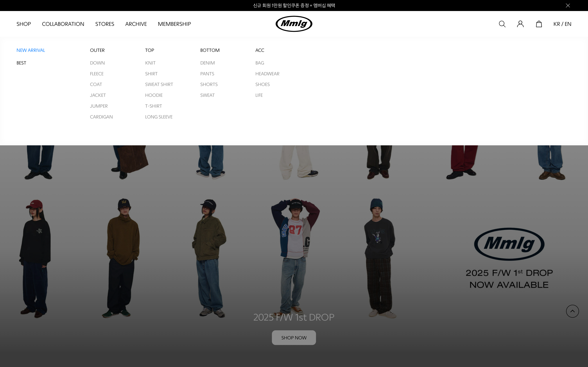Open the BEST category link
Screen dimensions: 588x367
[21, 63]
